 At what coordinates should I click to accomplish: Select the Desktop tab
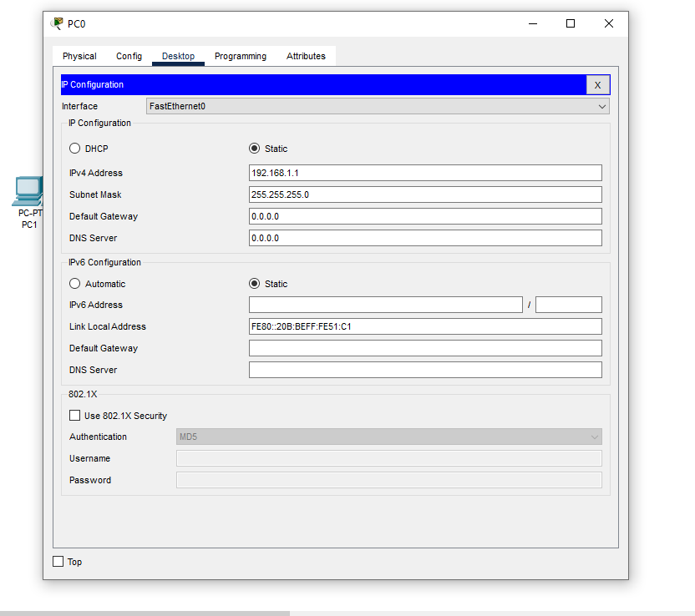coord(178,56)
